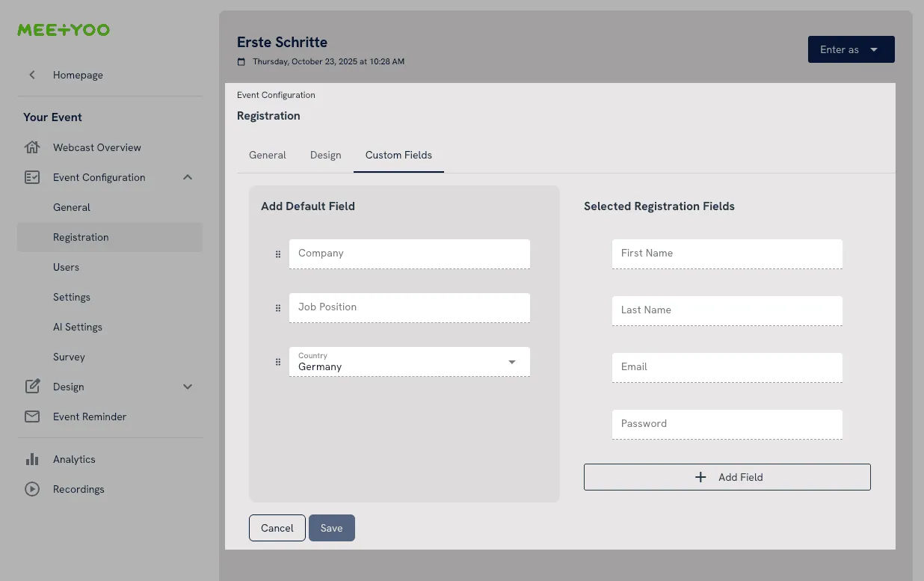The height and width of the screenshot is (581, 924).
Task: Expand the Enter as dropdown
Action: (x=872, y=49)
